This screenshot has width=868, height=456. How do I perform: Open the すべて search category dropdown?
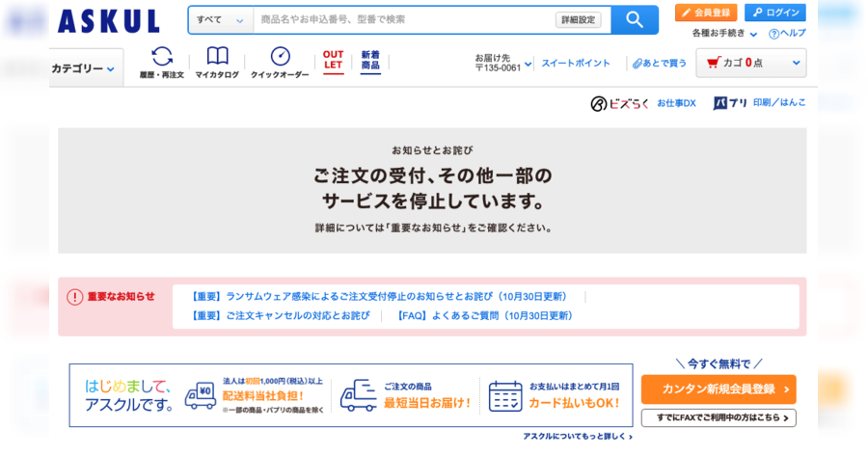point(221,19)
